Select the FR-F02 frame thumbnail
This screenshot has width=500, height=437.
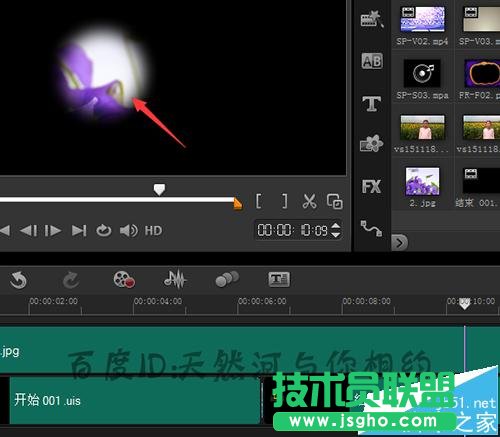[x=482, y=73]
